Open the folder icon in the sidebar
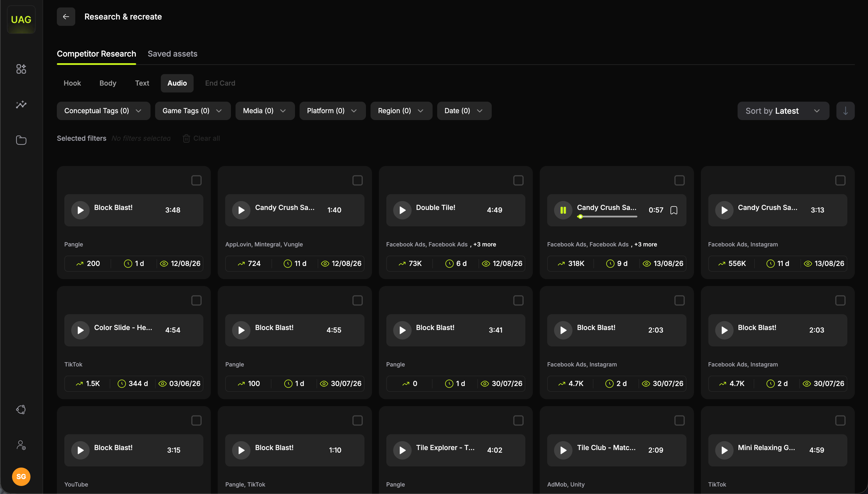This screenshot has height=494, width=868. coord(21,140)
